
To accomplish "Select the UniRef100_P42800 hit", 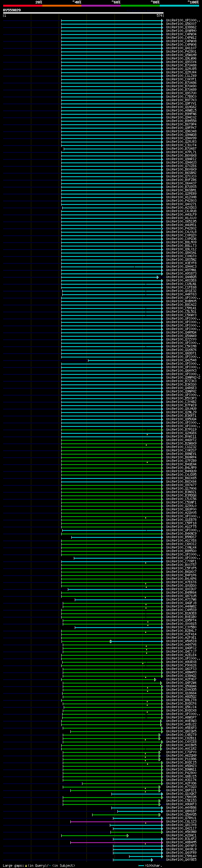I will click(x=181, y=773).
